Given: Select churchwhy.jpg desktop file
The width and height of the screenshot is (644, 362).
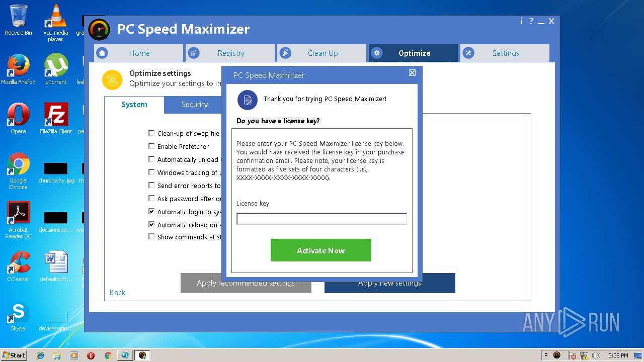Looking at the screenshot, I should click(x=56, y=172).
